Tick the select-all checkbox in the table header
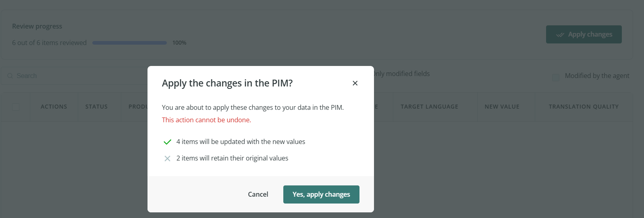The height and width of the screenshot is (218, 644). 16,107
